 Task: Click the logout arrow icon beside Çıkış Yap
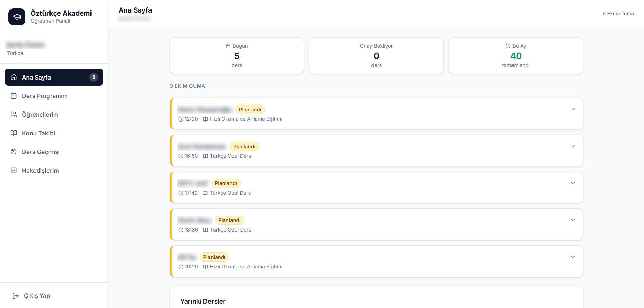pyautogui.click(x=16, y=296)
